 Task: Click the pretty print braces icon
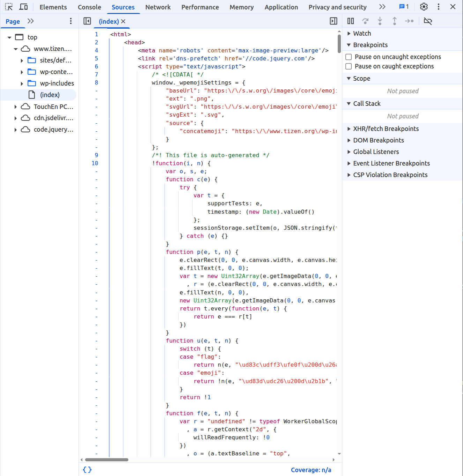pos(87,470)
